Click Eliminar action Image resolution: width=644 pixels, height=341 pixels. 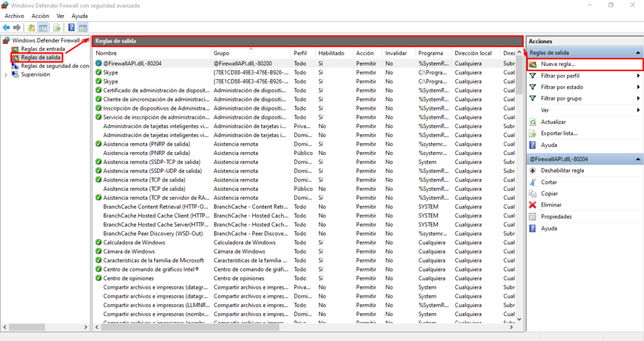pos(551,205)
